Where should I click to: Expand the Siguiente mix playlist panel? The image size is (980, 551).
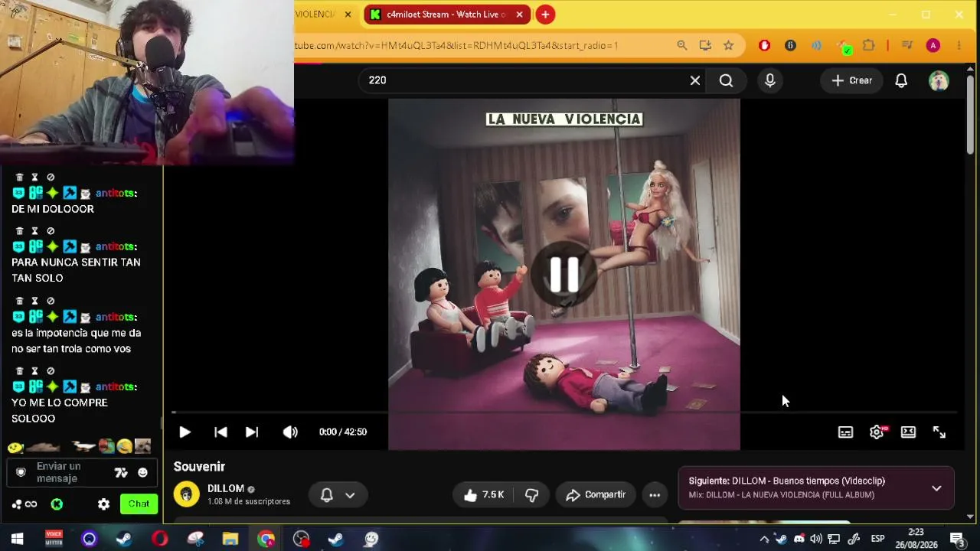click(x=936, y=488)
